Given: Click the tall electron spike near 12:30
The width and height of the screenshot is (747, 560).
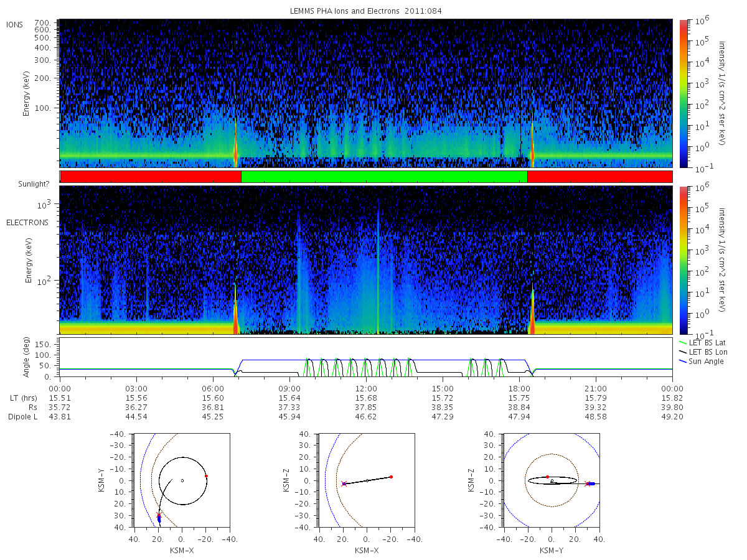Looking at the screenshot, I should [x=378, y=268].
